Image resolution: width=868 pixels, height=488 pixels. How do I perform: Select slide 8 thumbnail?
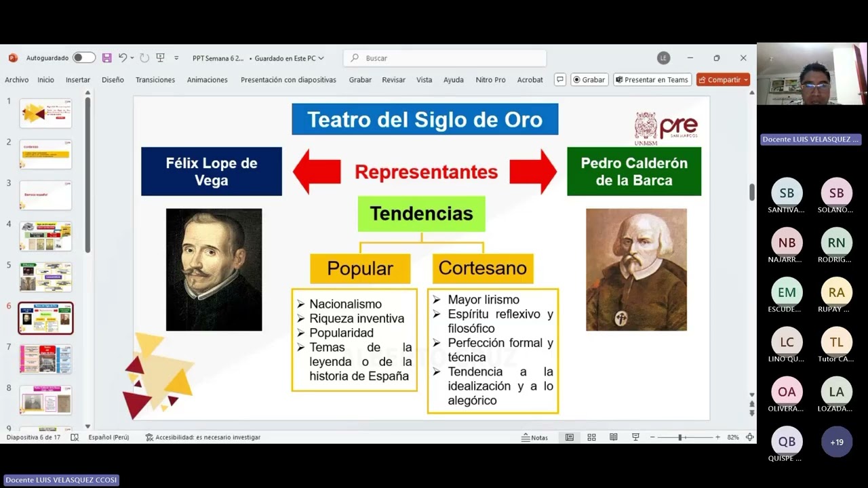tap(45, 400)
